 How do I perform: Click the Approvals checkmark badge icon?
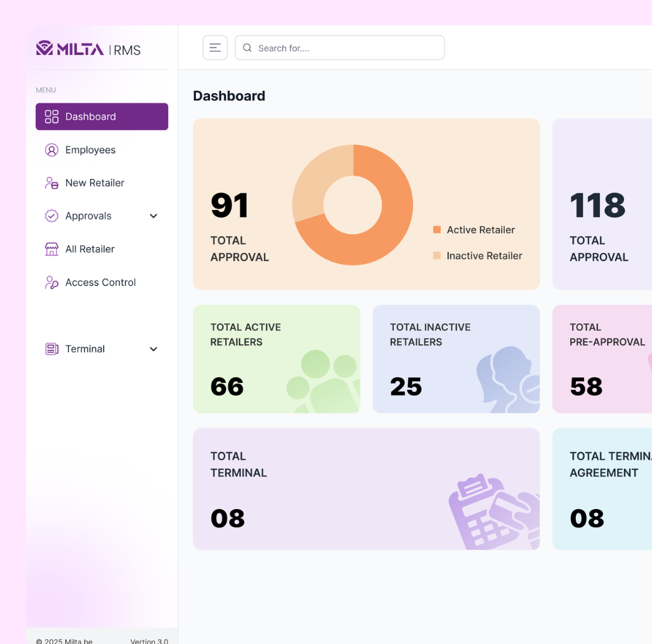(x=51, y=216)
